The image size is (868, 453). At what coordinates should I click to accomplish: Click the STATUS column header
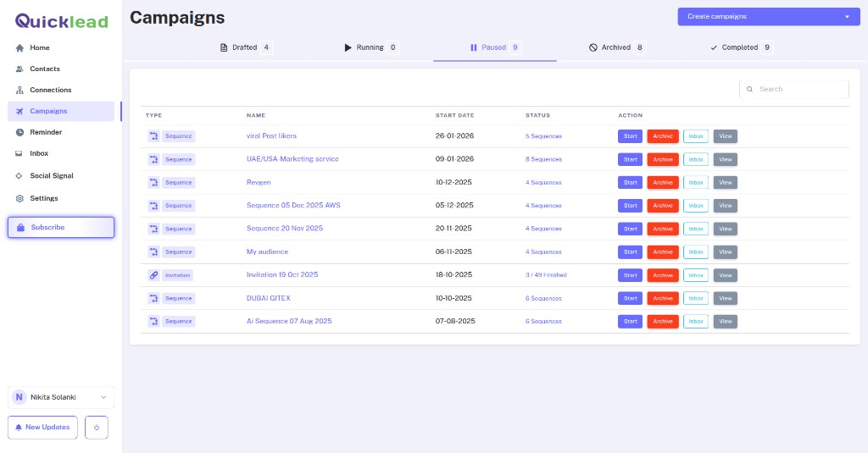(x=537, y=116)
